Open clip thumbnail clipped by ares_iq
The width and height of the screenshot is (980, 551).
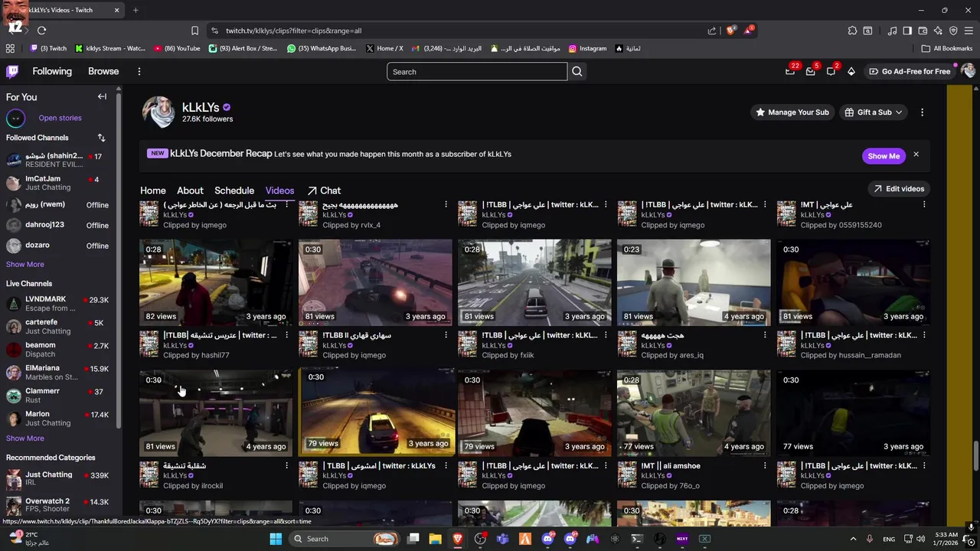[x=694, y=283]
